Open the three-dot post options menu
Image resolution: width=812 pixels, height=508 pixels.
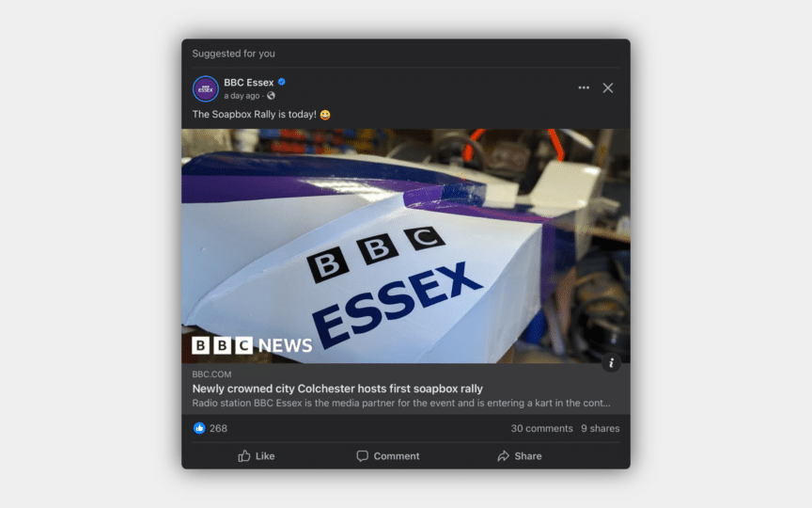(x=584, y=87)
